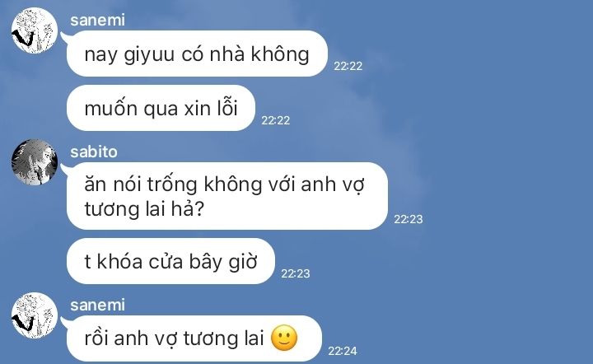
Task: Click the word 'giyuu' in the first message
Action: point(149,55)
